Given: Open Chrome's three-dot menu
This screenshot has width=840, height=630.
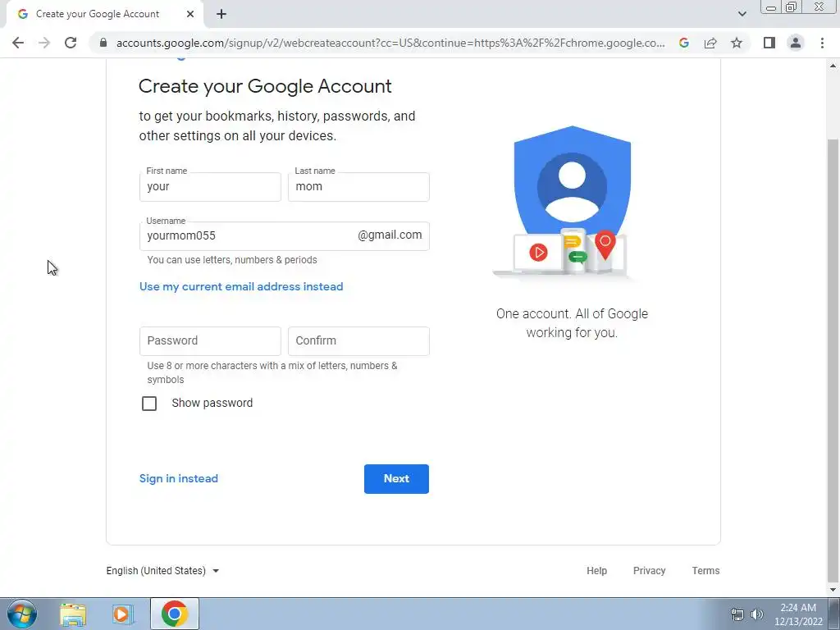Looking at the screenshot, I should tap(822, 43).
